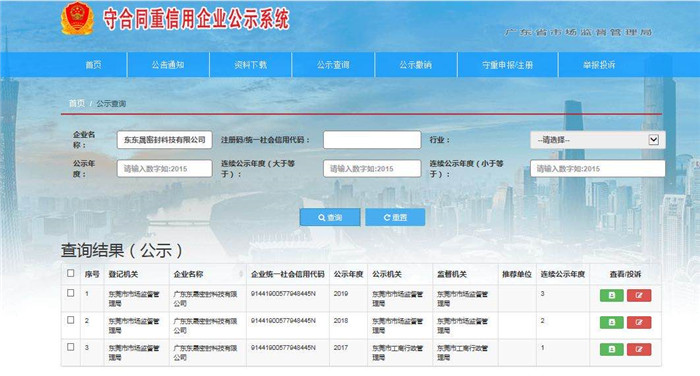Click the 推荐单位 column header
The width and height of the screenshot is (700, 376).
tap(517, 274)
